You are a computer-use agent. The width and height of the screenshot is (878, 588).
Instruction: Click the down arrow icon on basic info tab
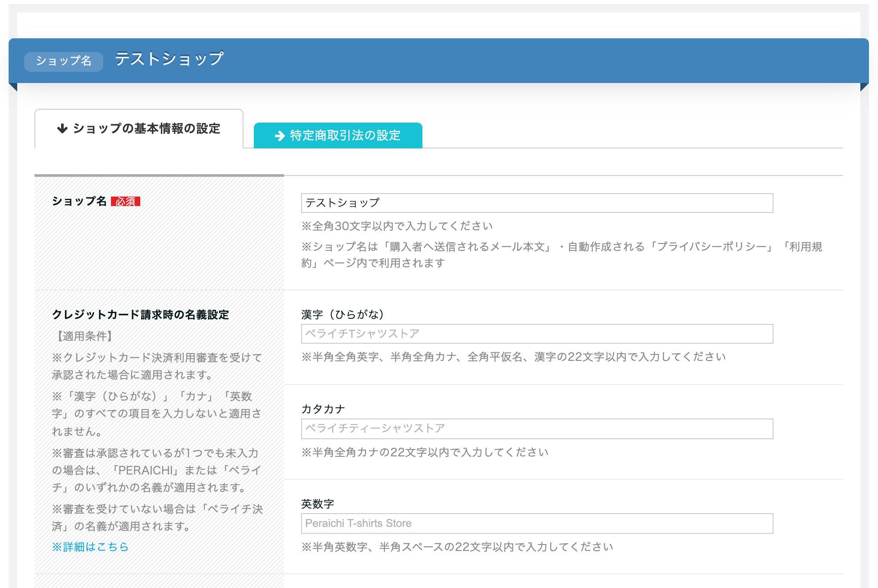(x=62, y=129)
